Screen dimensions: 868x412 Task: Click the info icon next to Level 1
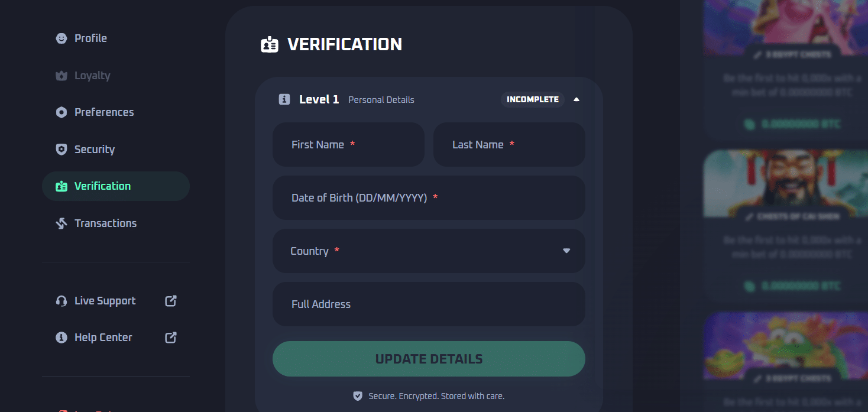284,99
